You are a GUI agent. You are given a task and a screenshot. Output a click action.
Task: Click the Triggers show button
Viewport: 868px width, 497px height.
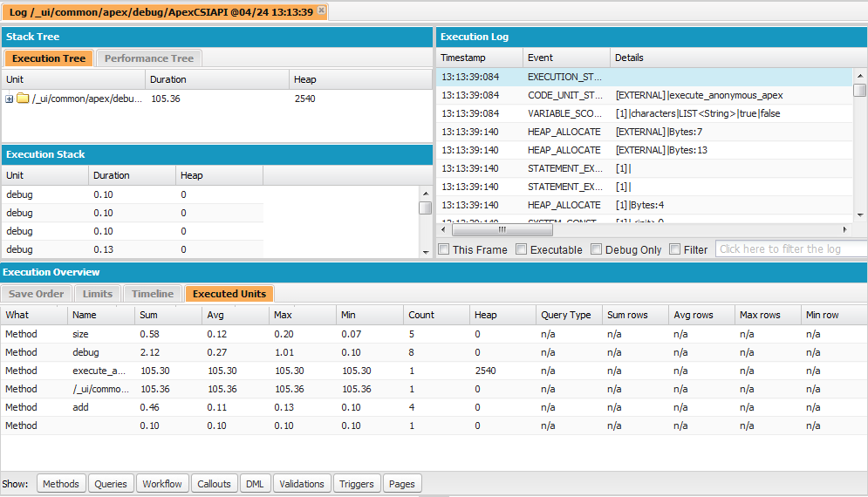[357, 484]
